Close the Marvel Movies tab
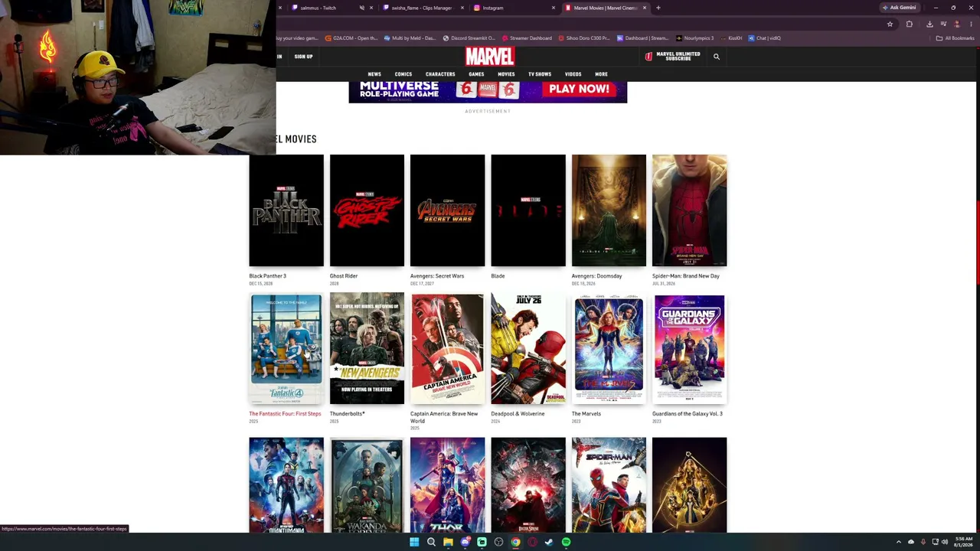This screenshot has height=551, width=980. [x=645, y=8]
